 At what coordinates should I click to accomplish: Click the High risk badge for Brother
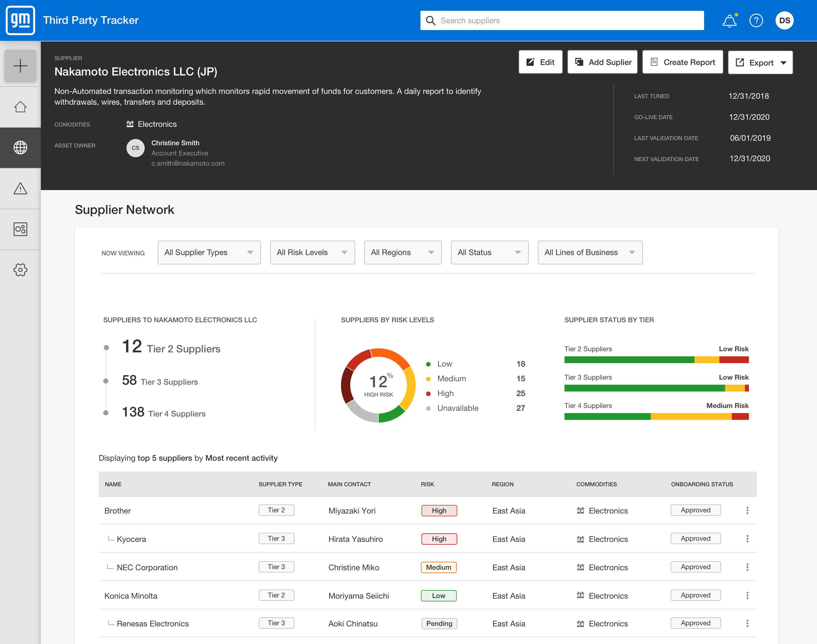coord(439,511)
